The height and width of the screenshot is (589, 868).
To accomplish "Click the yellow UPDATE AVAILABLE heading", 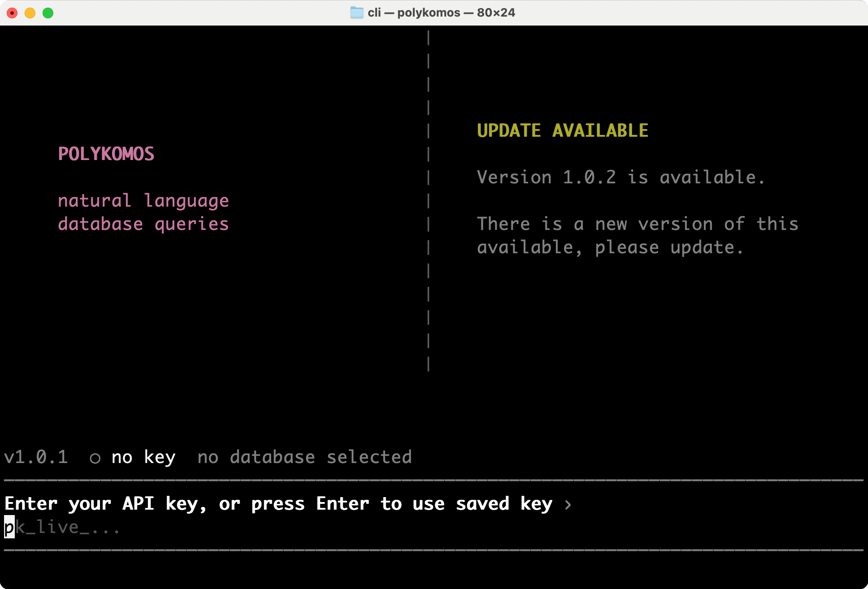I will coord(563,130).
